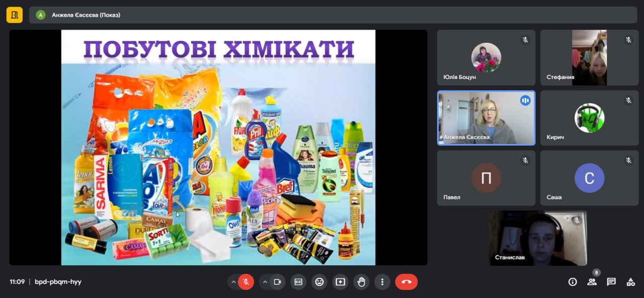
Task: Leave the call with red hang-up button
Action: pyautogui.click(x=406, y=282)
